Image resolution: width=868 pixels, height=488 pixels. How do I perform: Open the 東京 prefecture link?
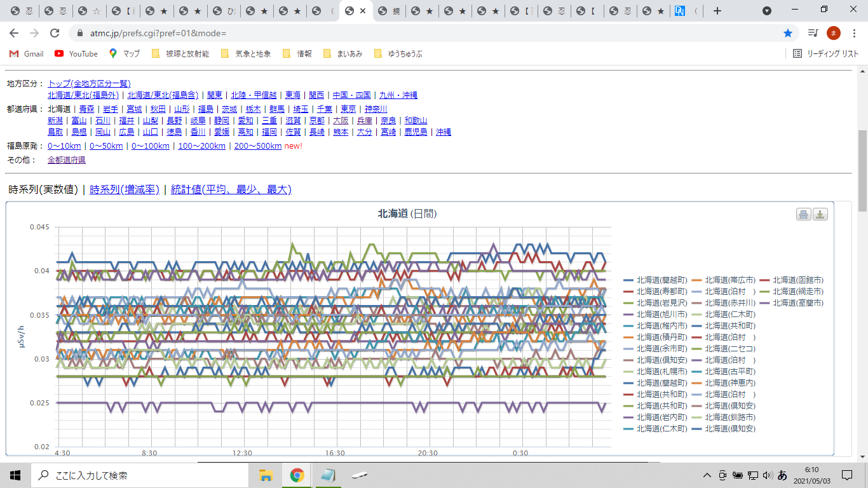pos(348,109)
